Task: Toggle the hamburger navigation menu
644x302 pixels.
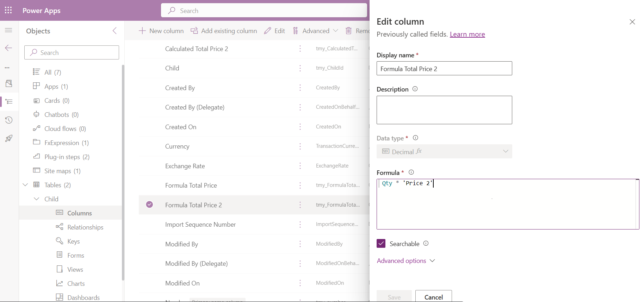Action: (9, 30)
